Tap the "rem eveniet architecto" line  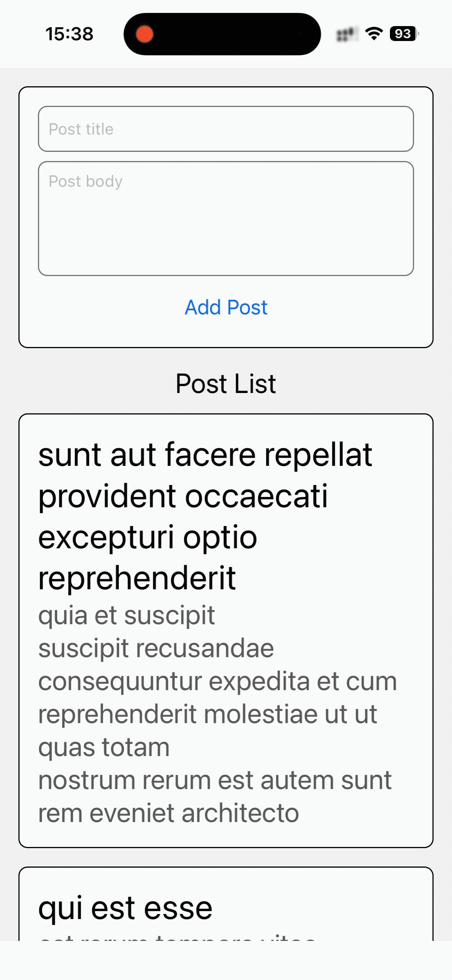[x=169, y=813]
